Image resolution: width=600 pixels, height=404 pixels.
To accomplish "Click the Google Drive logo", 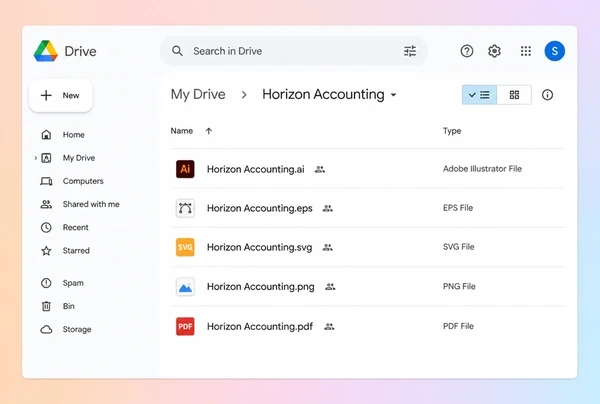I will pos(46,51).
